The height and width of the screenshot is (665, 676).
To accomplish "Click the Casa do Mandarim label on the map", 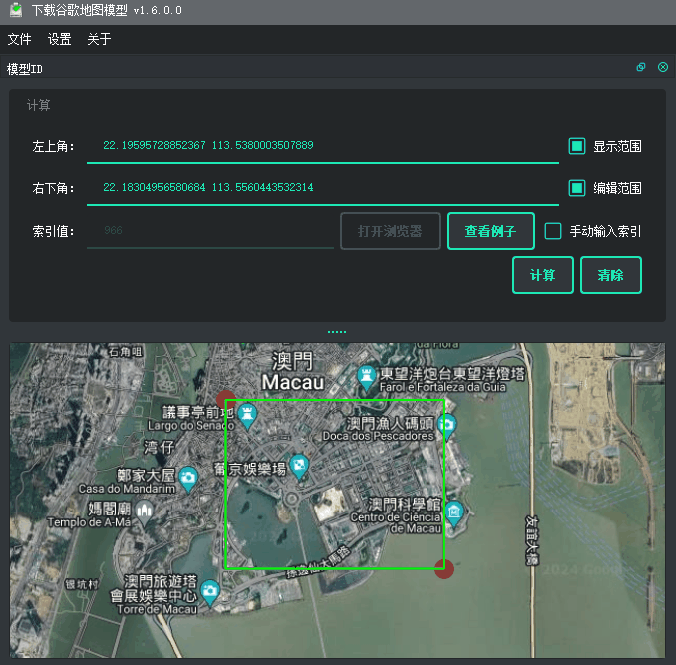I will coord(127,489).
